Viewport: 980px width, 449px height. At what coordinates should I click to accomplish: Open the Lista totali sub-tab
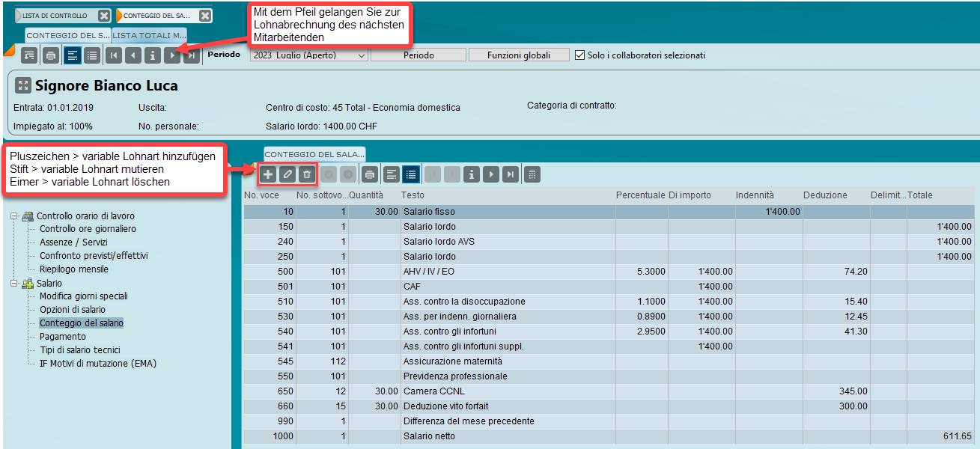[150, 35]
